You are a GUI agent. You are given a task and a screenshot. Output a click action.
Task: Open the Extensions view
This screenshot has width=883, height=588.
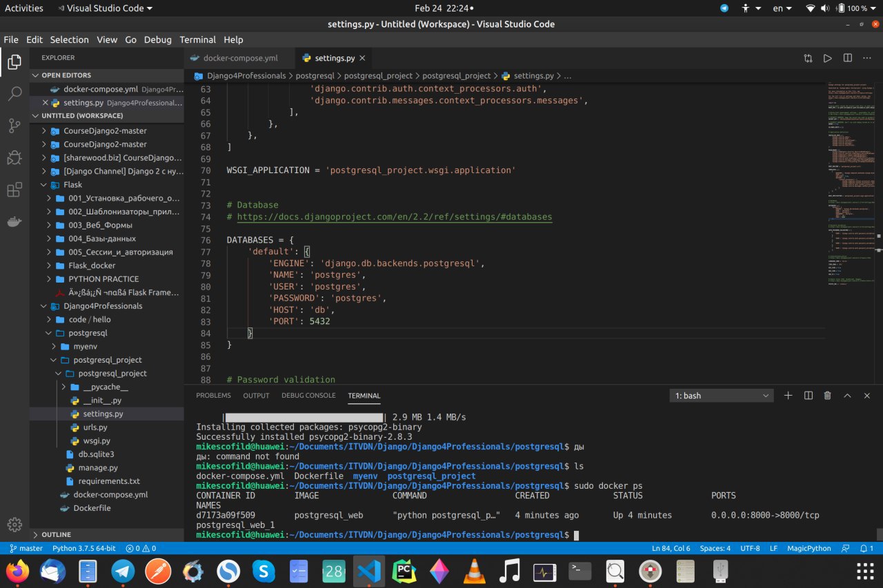pos(14,190)
